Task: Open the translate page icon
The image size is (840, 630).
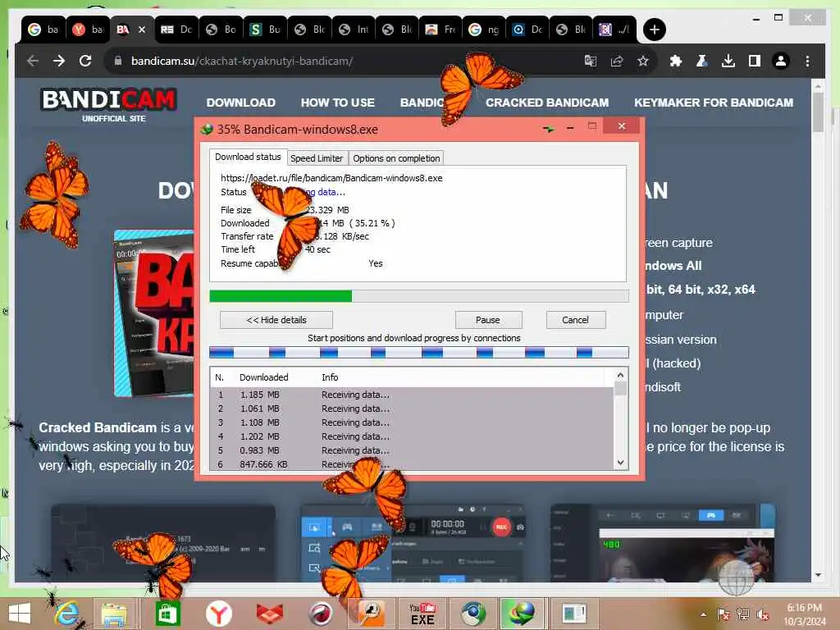Action: pos(591,61)
